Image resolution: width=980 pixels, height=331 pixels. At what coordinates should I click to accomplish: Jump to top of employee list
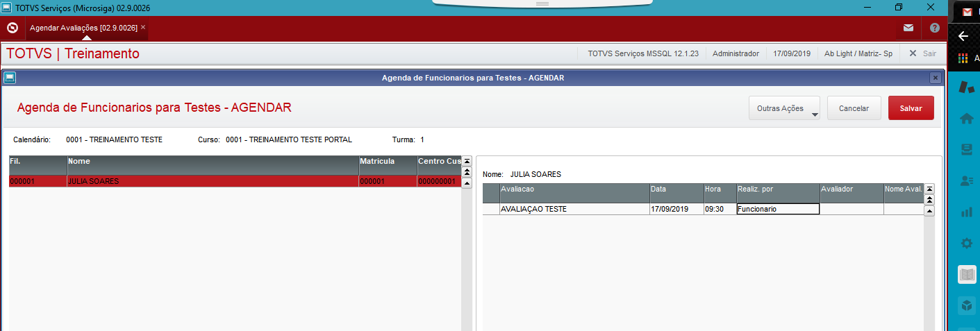click(x=467, y=161)
